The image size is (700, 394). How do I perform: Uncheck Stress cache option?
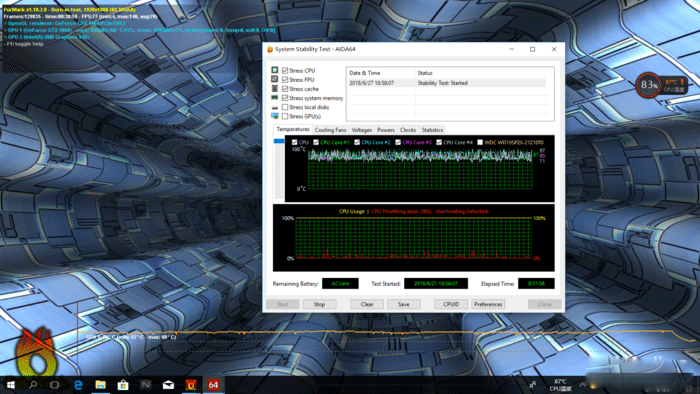click(285, 89)
